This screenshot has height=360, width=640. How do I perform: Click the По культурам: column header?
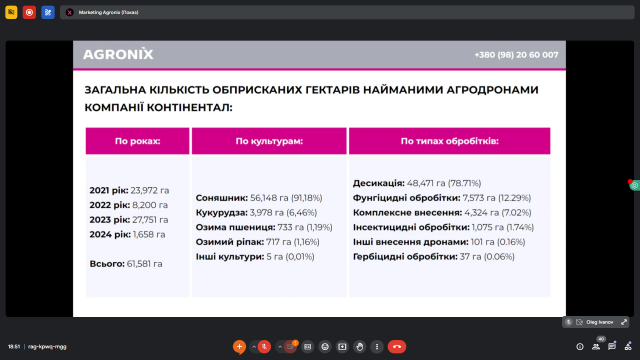269,141
